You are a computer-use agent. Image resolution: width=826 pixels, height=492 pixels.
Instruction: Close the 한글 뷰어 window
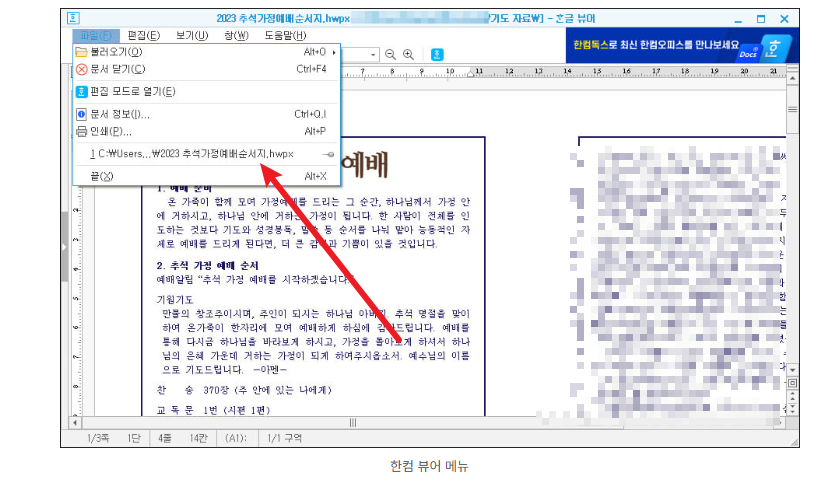pos(784,19)
